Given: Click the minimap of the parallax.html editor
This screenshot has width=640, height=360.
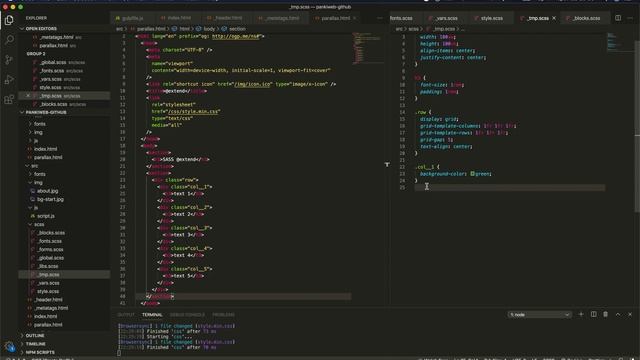Looking at the screenshot, I should (x=367, y=48).
